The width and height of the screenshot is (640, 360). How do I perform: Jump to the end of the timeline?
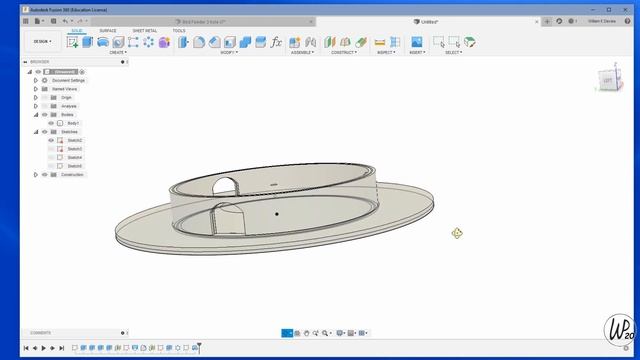point(62,348)
